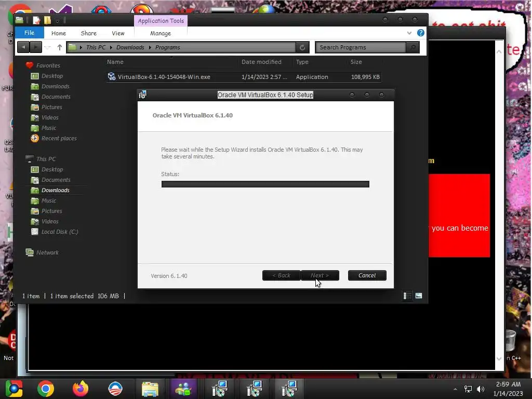The height and width of the screenshot is (399, 532).
Task: Open File Explorer from the taskbar
Action: (150, 389)
